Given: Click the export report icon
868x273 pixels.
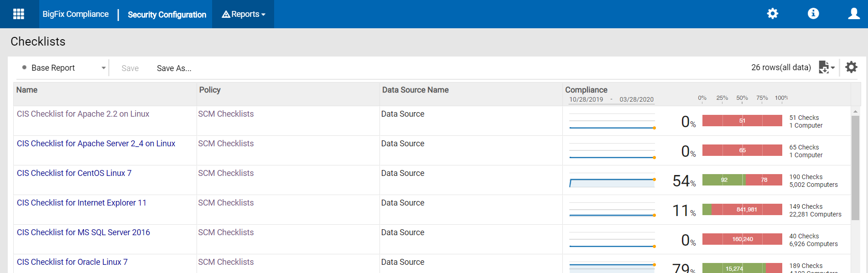Looking at the screenshot, I should click(823, 67).
